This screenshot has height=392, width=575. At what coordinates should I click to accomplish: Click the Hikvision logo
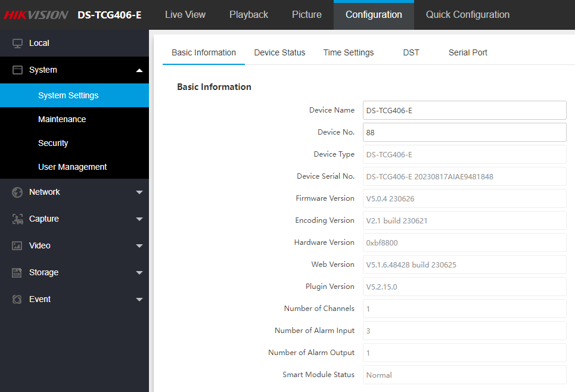(36, 15)
